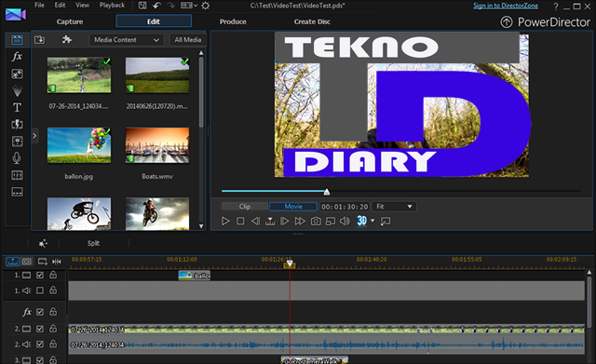Click the Import Media icon
Image resolution: width=596 pixels, height=364 pixels.
pyautogui.click(x=39, y=39)
